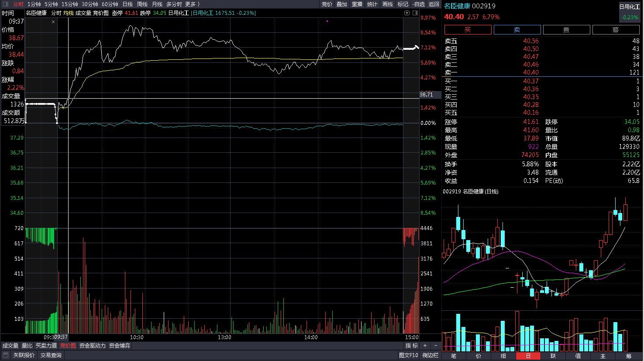Switch to the 日线 daily chart tab

tap(127, 4)
